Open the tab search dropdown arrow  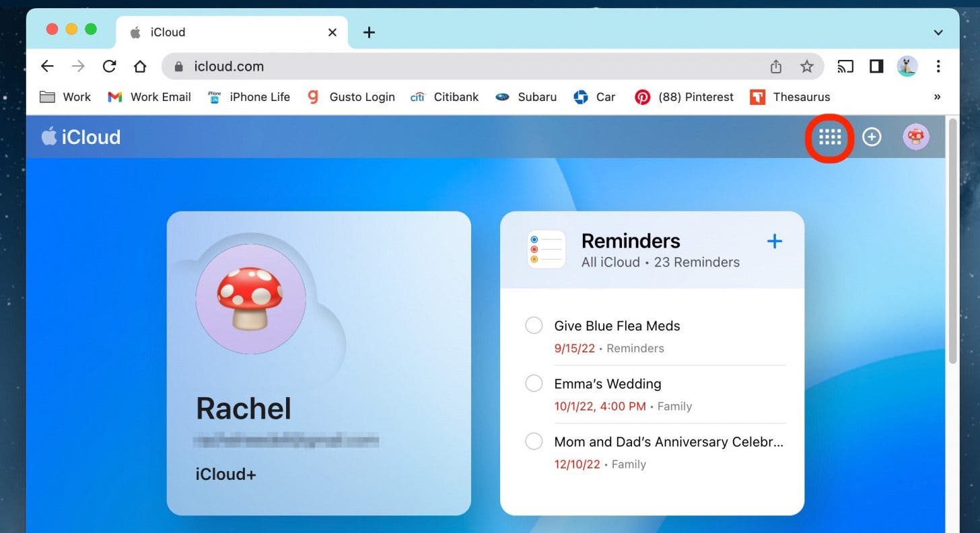click(x=938, y=32)
